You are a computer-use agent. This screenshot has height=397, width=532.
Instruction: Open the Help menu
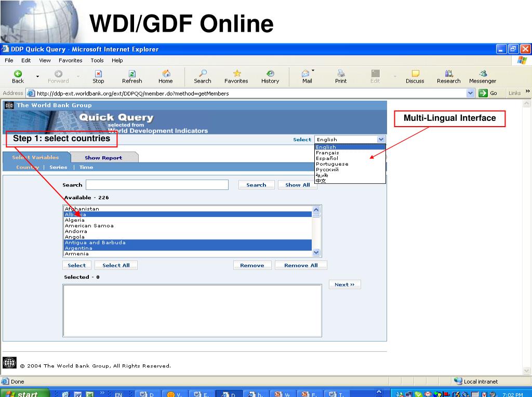pos(117,60)
